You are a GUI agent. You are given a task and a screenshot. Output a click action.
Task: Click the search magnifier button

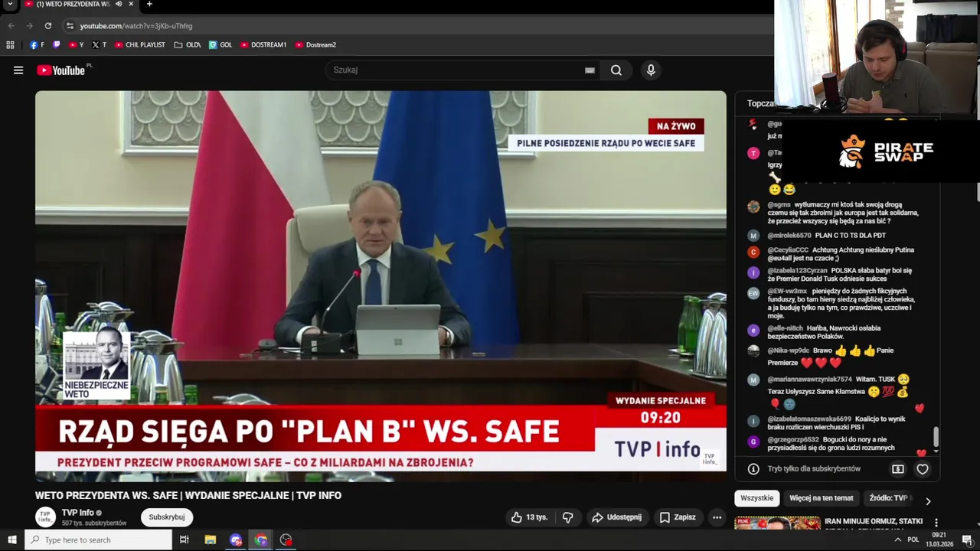(x=616, y=70)
